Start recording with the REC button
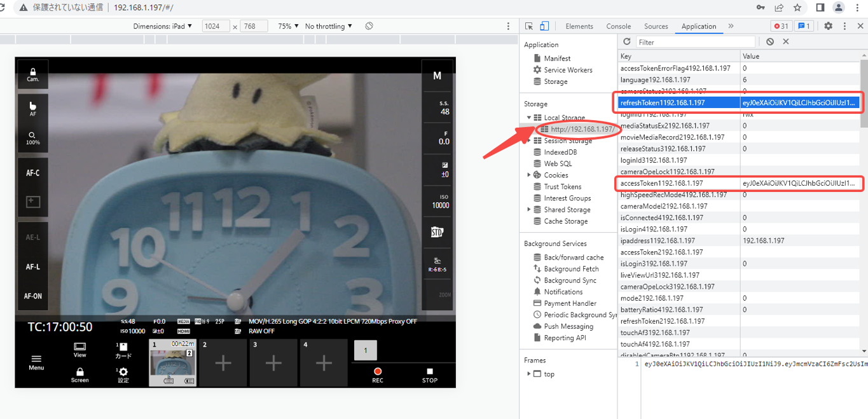Image resolution: width=868 pixels, height=419 pixels. point(378,375)
